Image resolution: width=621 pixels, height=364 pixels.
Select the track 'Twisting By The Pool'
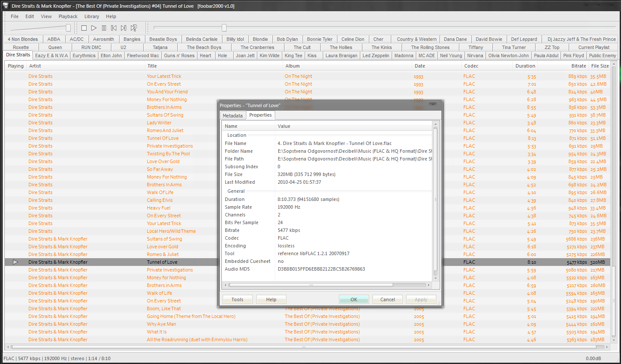168,154
